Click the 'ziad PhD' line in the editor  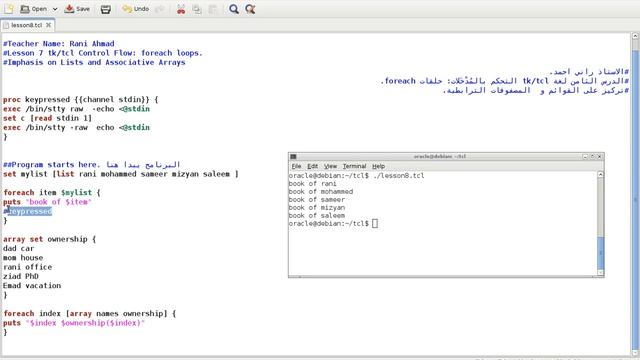[x=21, y=276]
